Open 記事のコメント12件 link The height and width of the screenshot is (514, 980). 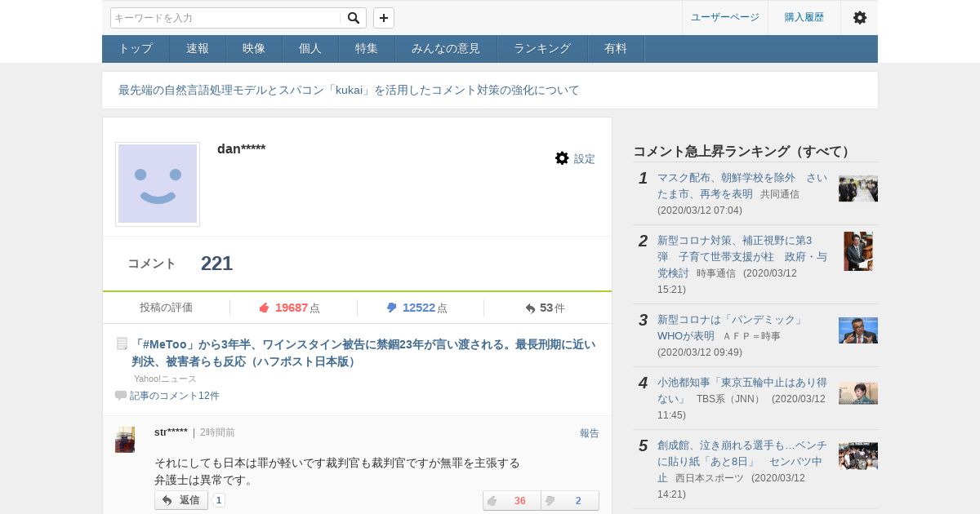[x=175, y=396]
